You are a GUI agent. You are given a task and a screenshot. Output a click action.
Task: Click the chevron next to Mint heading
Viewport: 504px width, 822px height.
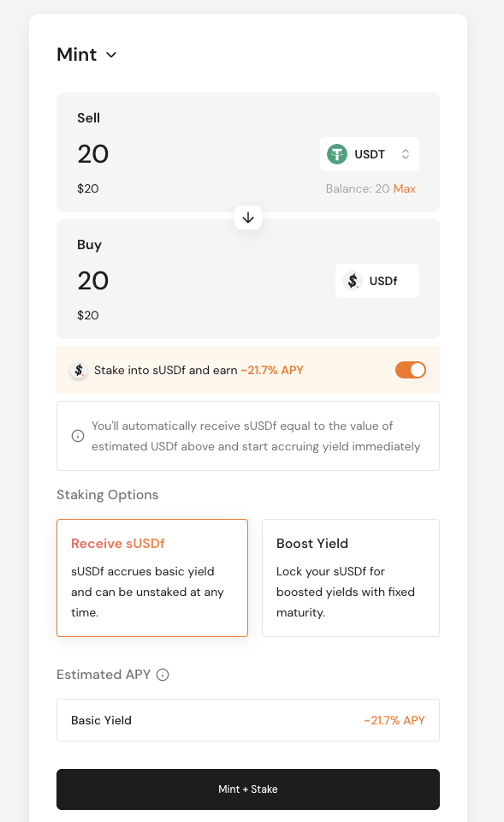coord(111,55)
